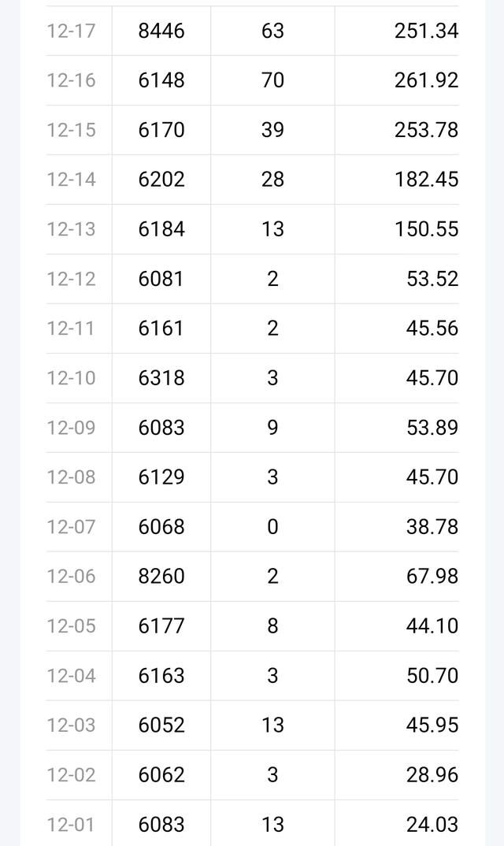Click the value 8446 in 12-17 row
Viewport: 504px width, 846px height.
coord(161,31)
